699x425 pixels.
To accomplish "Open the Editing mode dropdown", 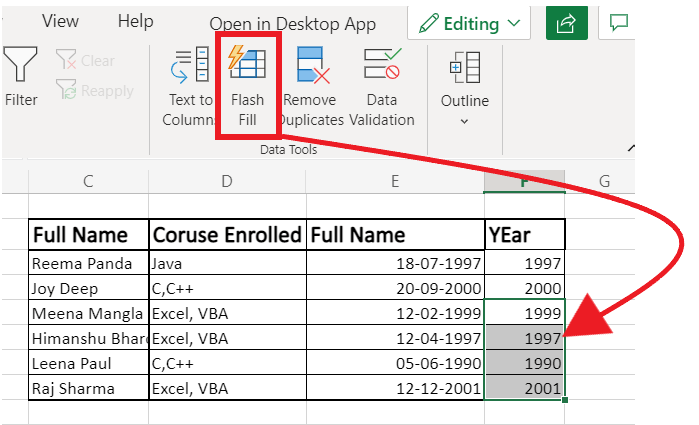I will [470, 22].
